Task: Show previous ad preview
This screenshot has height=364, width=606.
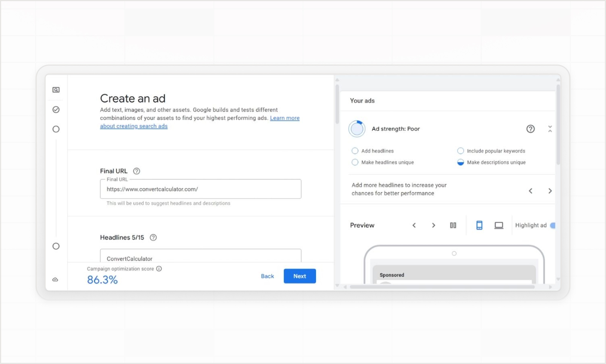Action: tap(414, 225)
